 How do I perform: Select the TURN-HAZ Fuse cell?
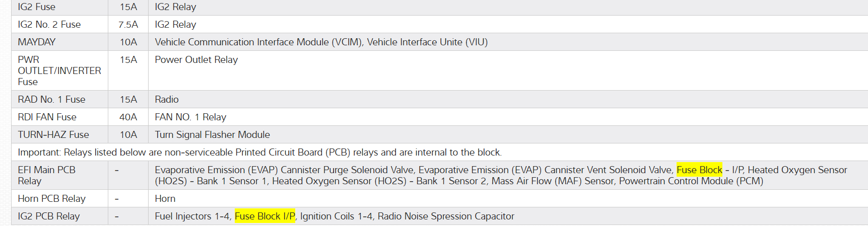53,135
